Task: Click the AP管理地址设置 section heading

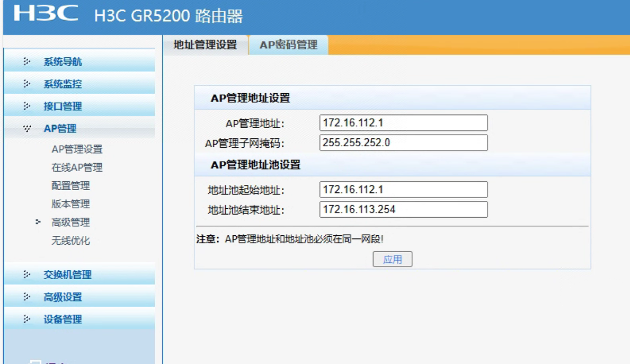Action: tap(250, 98)
